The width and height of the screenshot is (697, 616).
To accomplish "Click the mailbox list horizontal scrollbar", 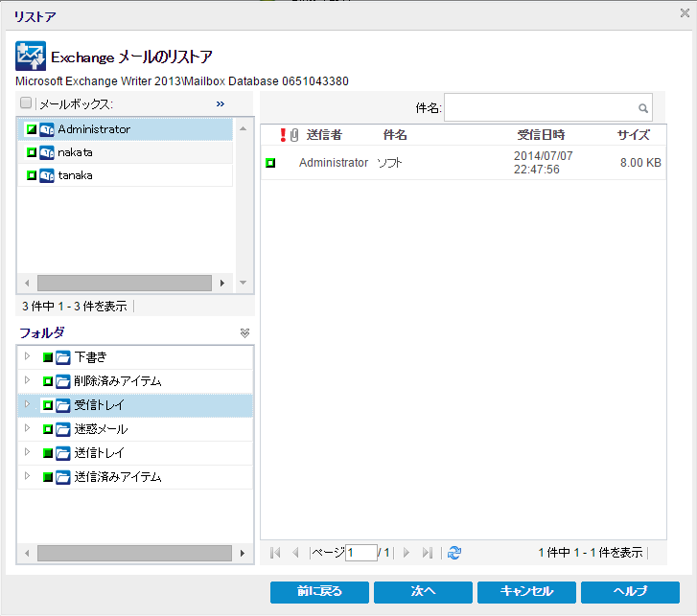I will pyautogui.click(x=123, y=284).
